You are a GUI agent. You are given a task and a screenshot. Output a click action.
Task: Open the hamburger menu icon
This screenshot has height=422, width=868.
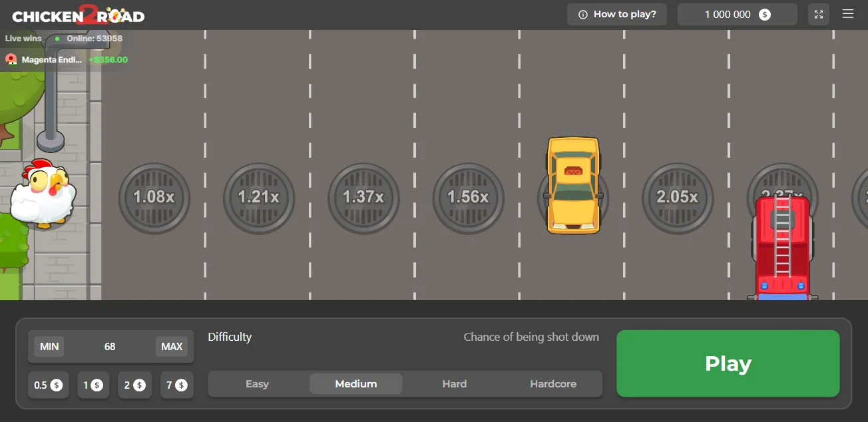coord(847,14)
